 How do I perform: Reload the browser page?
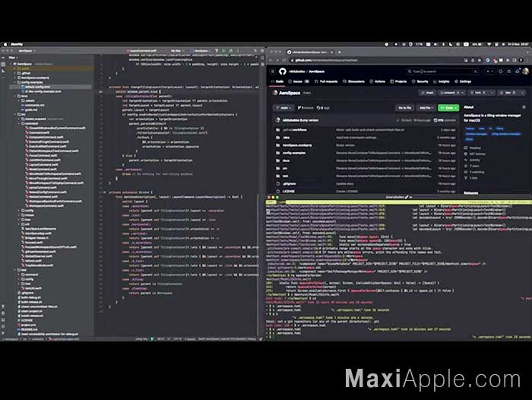[x=284, y=60]
